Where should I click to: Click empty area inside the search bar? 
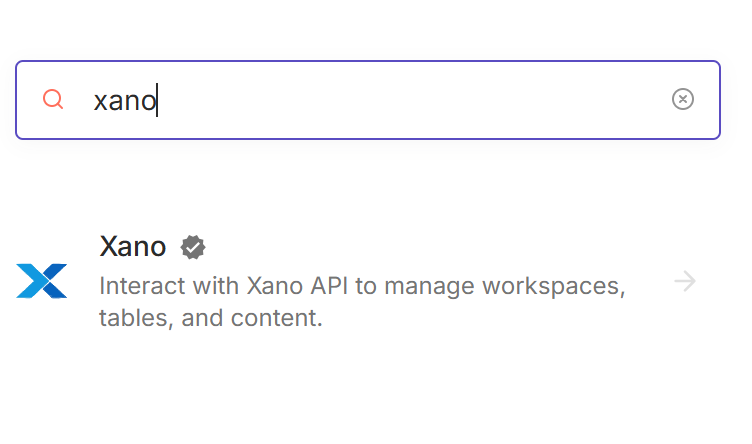(420, 100)
